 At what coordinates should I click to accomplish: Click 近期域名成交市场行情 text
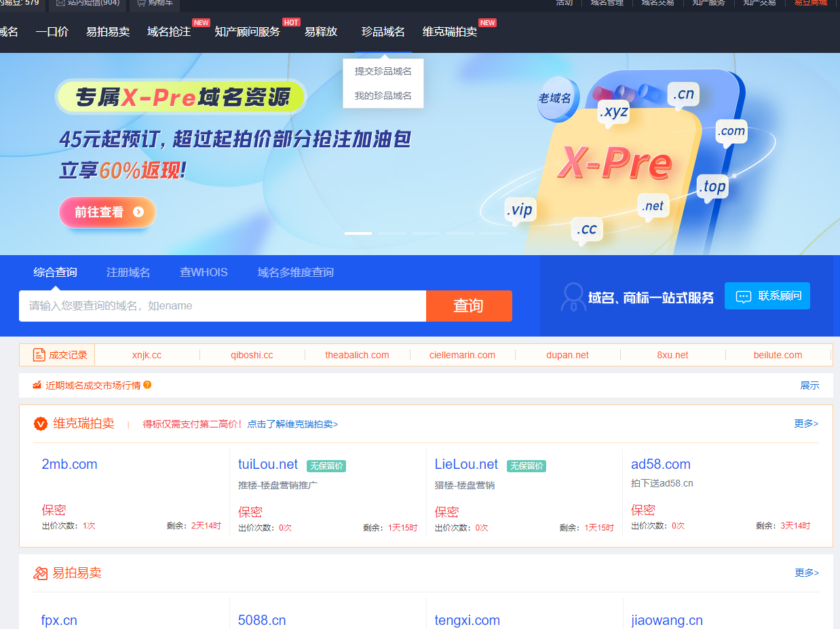[x=93, y=385]
